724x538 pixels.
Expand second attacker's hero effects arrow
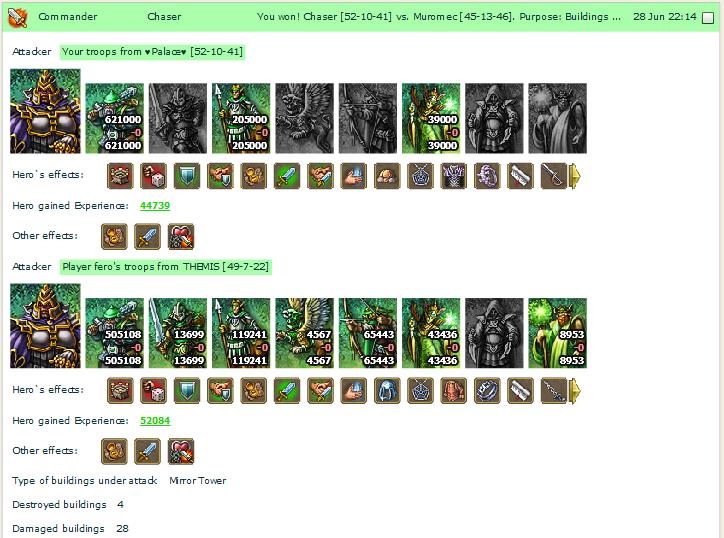coord(575,391)
